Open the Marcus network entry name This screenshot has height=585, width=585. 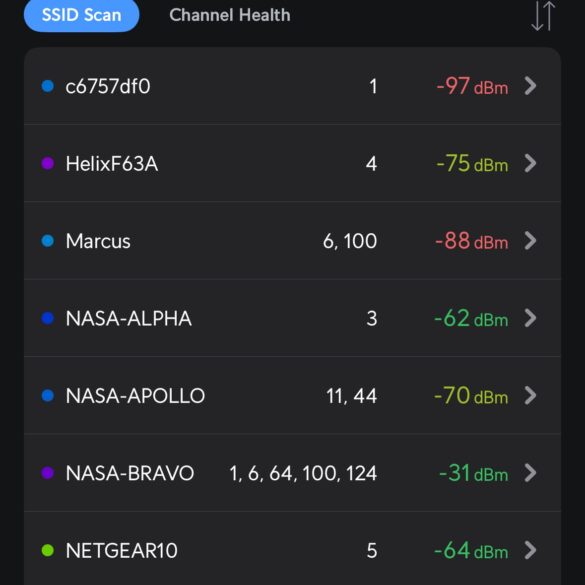[x=98, y=241]
